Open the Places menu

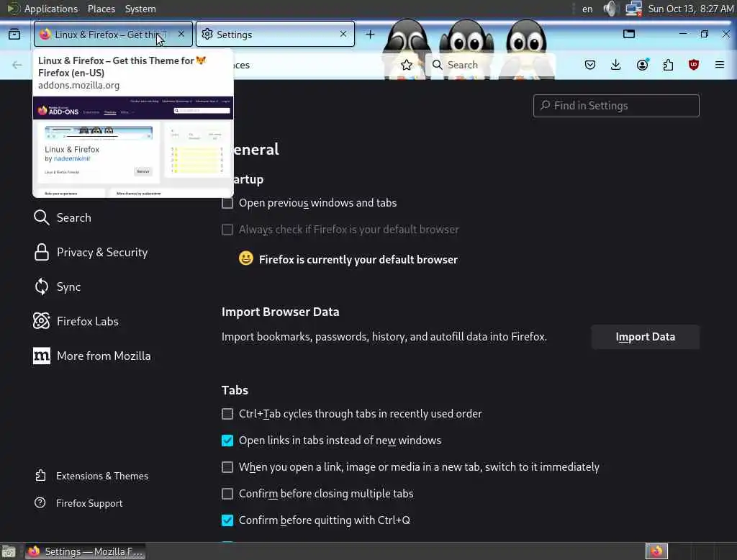101,9
